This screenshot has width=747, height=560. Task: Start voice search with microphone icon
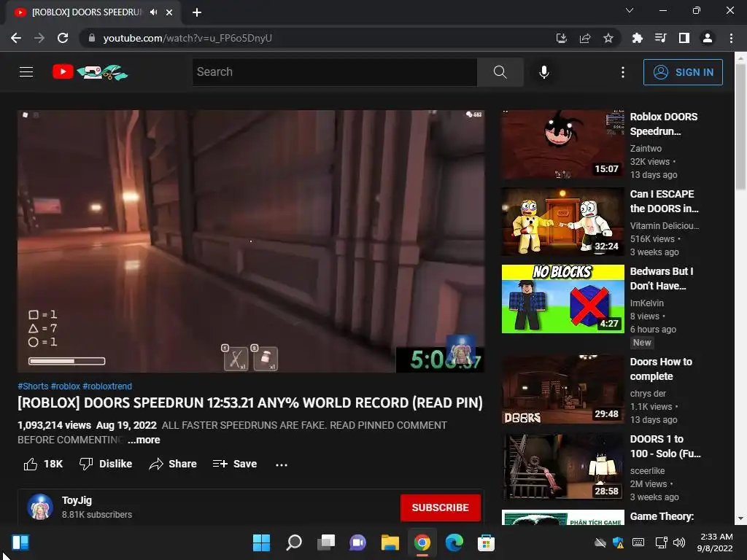[x=544, y=72]
